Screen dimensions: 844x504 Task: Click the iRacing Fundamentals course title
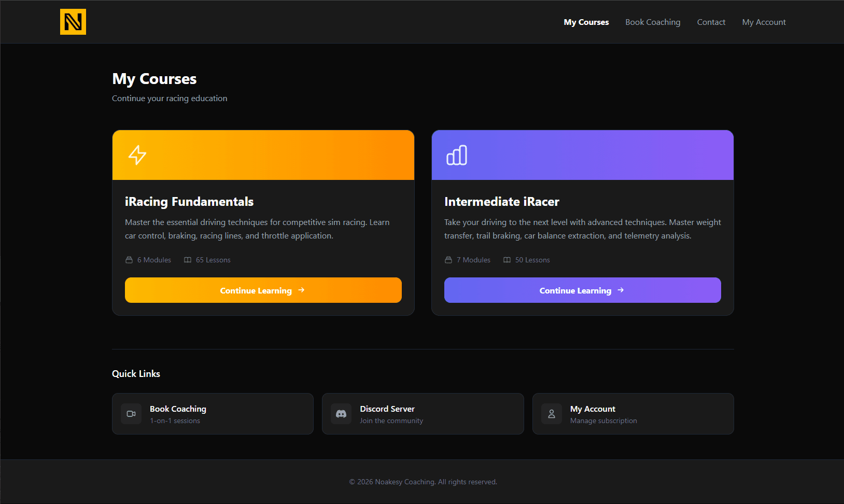pyautogui.click(x=189, y=202)
